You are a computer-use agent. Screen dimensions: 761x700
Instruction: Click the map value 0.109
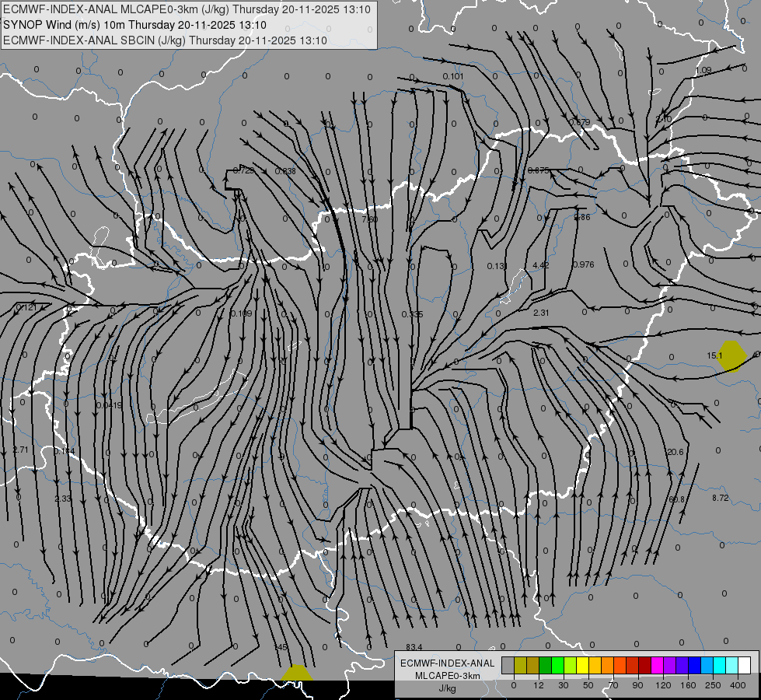tap(241, 313)
